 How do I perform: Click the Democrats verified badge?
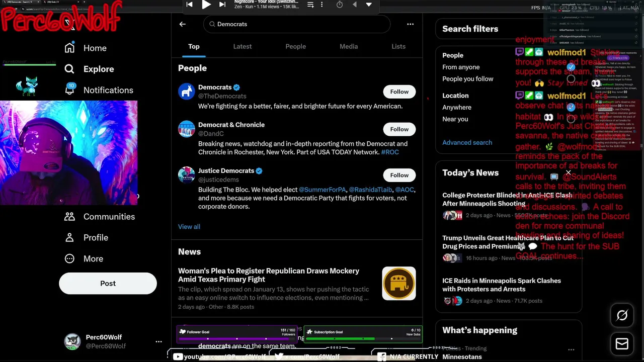pos(236,87)
